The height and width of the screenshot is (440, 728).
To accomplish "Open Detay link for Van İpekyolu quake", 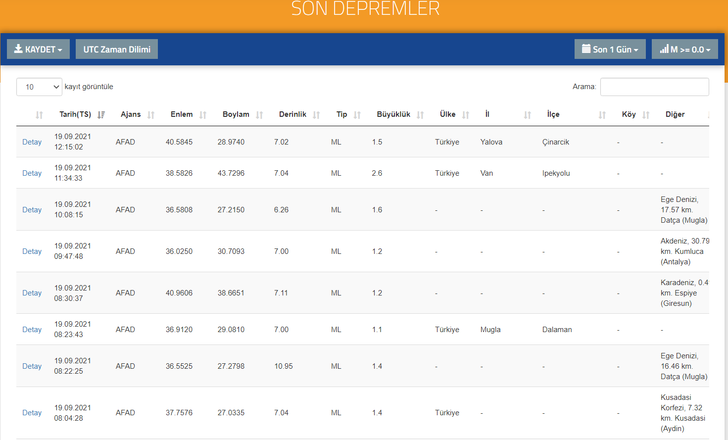I will point(32,173).
